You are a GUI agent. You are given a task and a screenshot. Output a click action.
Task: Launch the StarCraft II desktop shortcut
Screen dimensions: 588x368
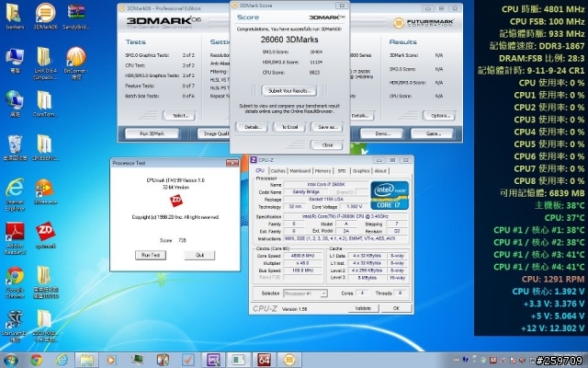pyautogui.click(x=15, y=326)
